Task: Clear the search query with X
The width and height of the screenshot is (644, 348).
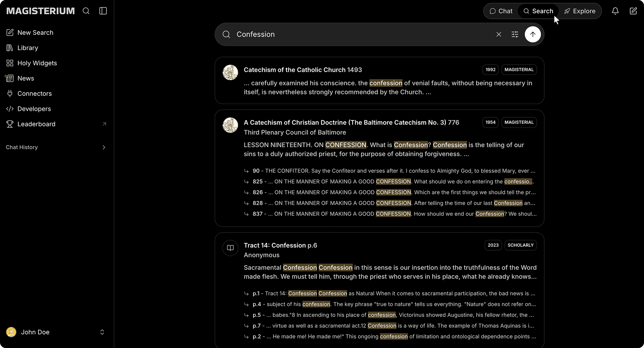Action: (x=499, y=34)
